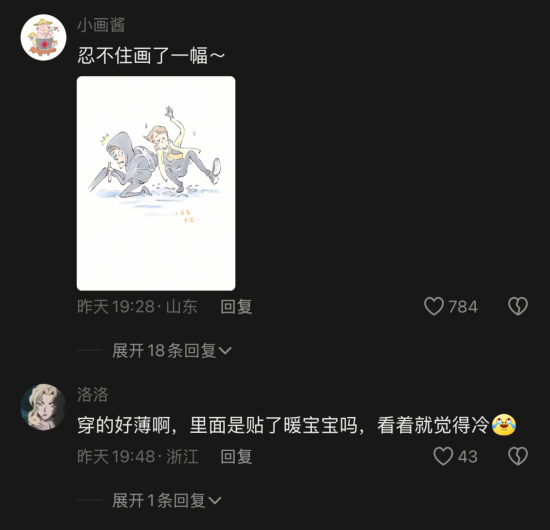Click the 43 like count
This screenshot has width=550, height=530.
click(468, 456)
